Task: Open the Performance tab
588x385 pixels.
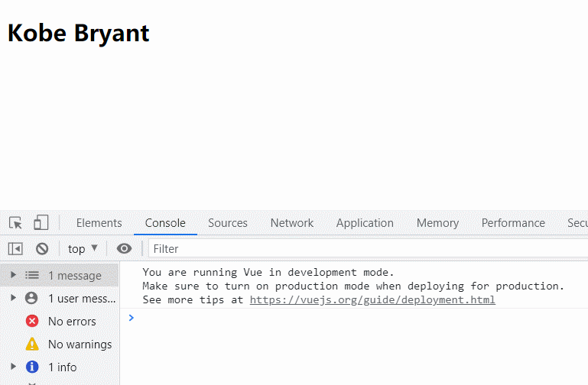Action: (513, 223)
